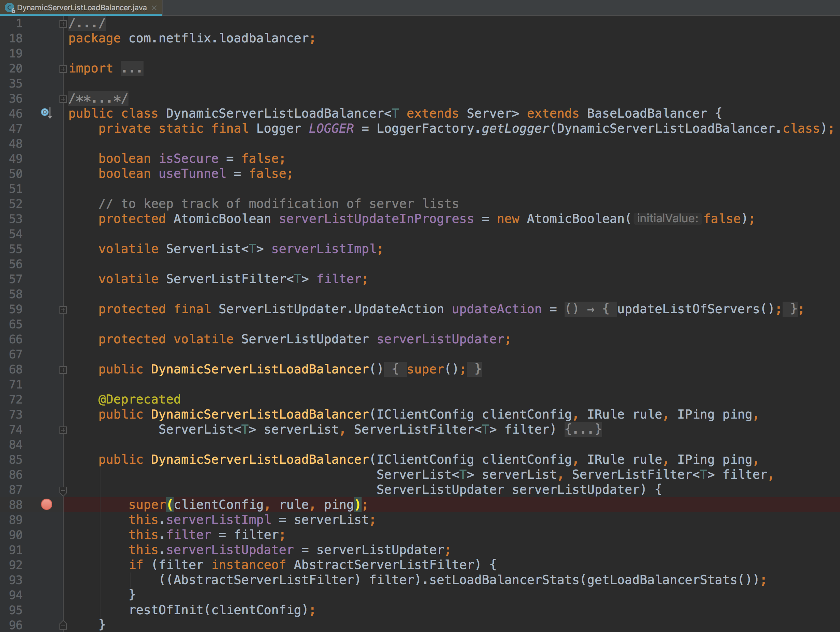Select the DynamicServerListLoadBalancer.java tab
The width and height of the screenshot is (840, 632).
pyautogui.click(x=81, y=8)
